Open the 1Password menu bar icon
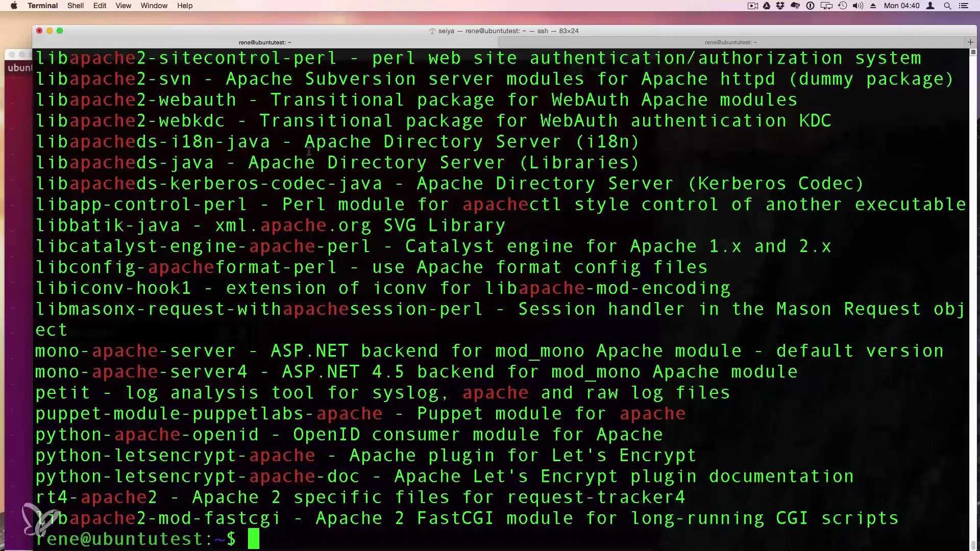Screen dimensions: 980x551 pyautogui.click(x=810, y=6)
